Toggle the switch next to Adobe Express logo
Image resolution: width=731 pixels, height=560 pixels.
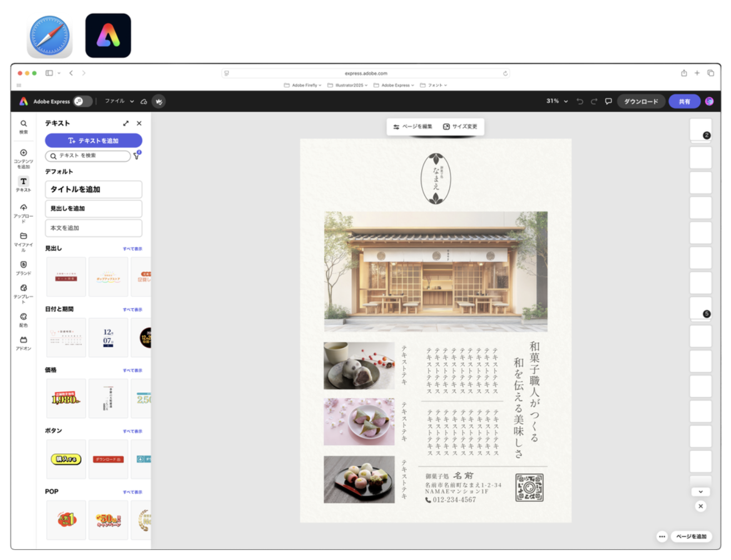tap(82, 101)
